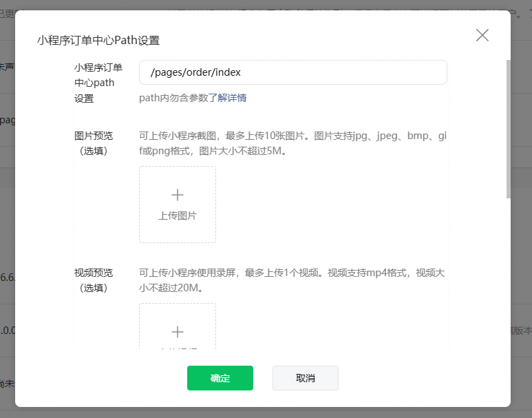Click the 小程序订单中心path设置 field label

point(98,83)
